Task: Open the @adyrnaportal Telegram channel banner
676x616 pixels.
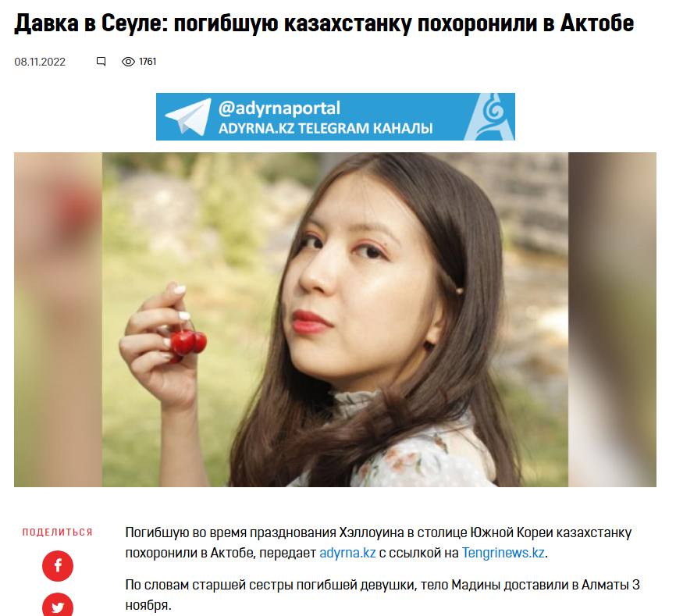Action: click(336, 117)
